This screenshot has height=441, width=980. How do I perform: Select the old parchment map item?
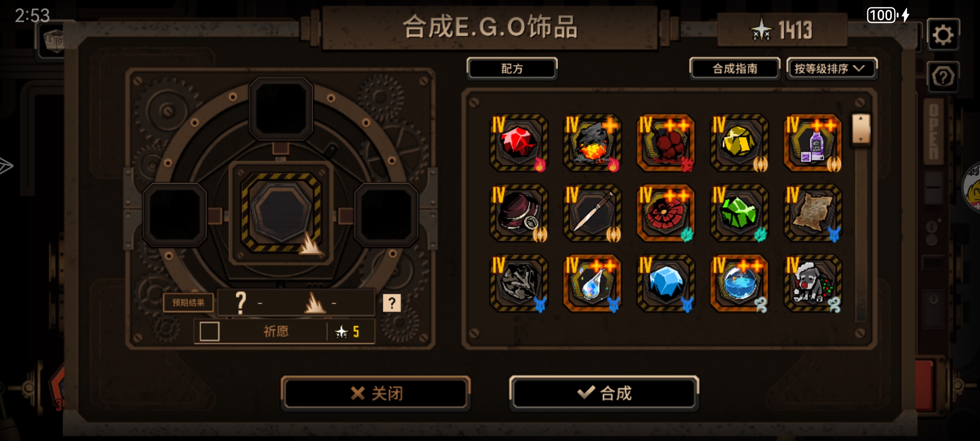coord(813,213)
